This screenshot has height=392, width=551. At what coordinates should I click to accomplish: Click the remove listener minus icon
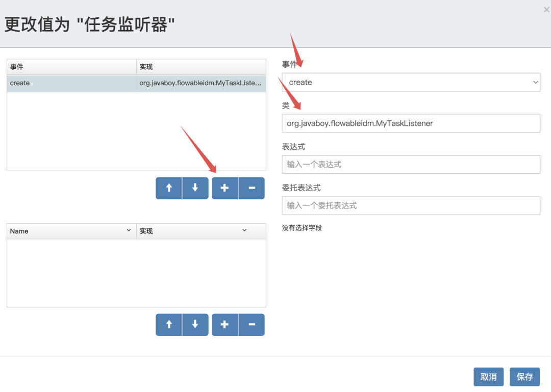tap(251, 188)
